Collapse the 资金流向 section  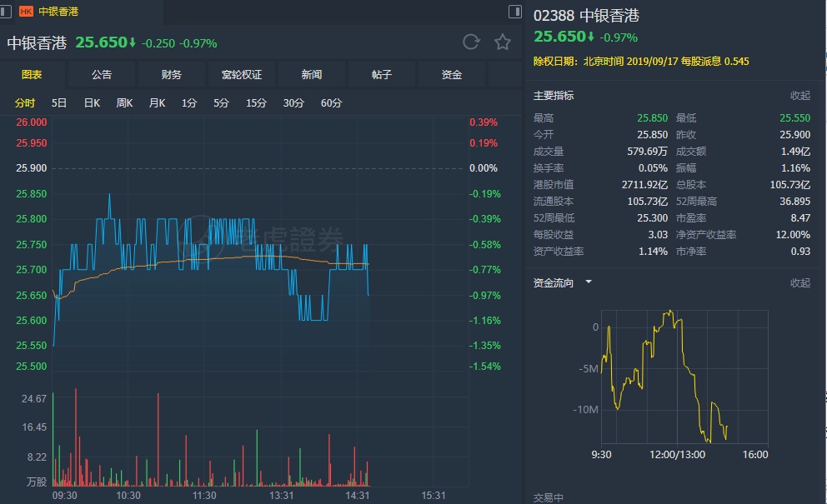(799, 283)
